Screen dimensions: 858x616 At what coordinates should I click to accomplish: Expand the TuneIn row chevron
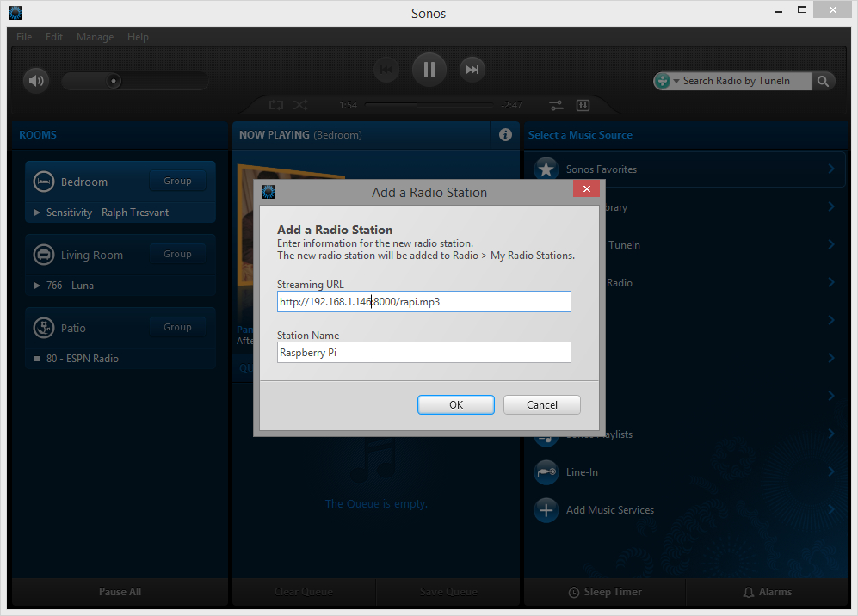(831, 244)
